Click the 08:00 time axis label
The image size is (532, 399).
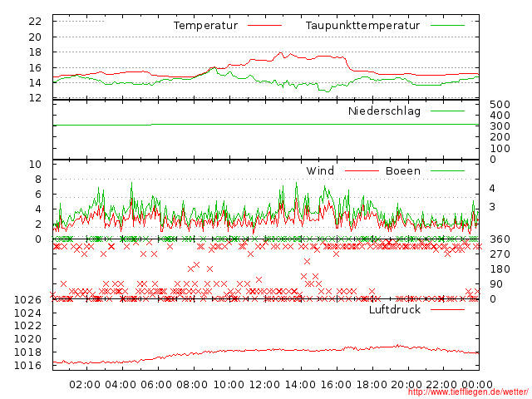(x=192, y=385)
